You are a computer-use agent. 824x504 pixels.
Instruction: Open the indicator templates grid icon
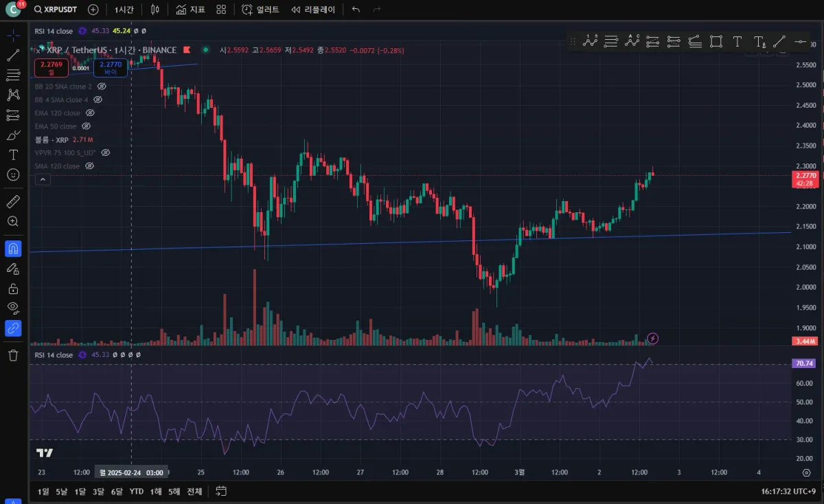pos(221,10)
